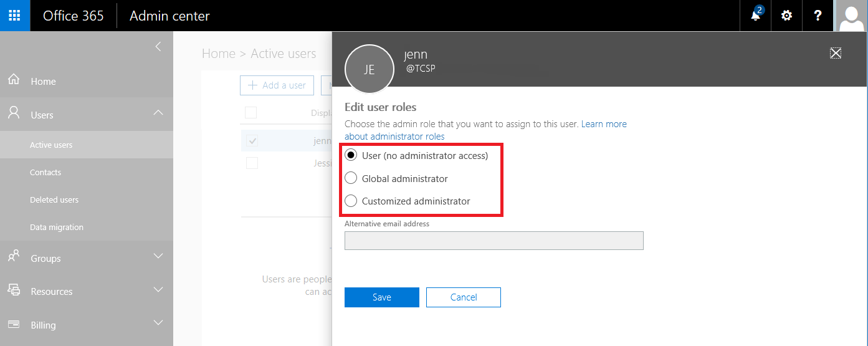The height and width of the screenshot is (346, 868).
Task: Click the Resources icon in sidebar
Action: [x=14, y=291]
